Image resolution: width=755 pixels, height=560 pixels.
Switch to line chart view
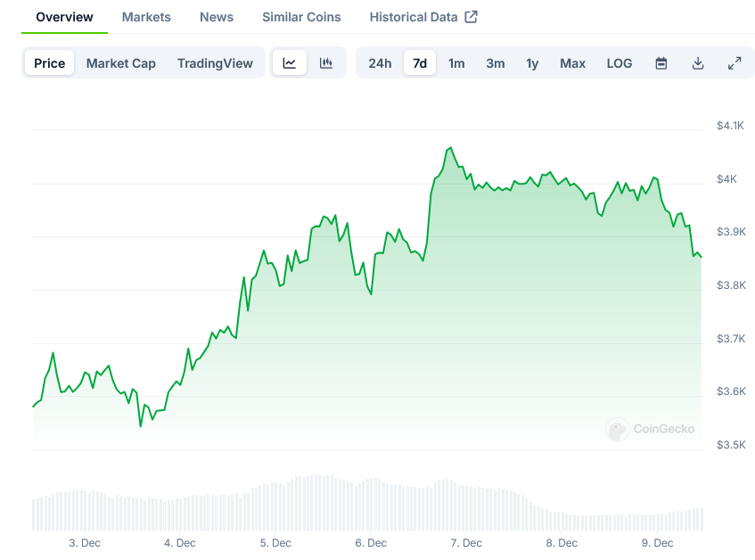pos(290,63)
